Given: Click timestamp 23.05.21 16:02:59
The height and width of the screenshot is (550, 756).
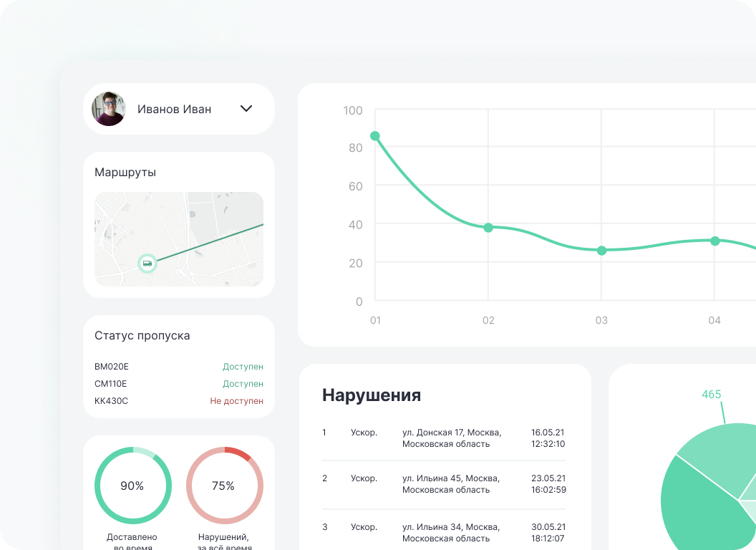Looking at the screenshot, I should tap(548, 484).
